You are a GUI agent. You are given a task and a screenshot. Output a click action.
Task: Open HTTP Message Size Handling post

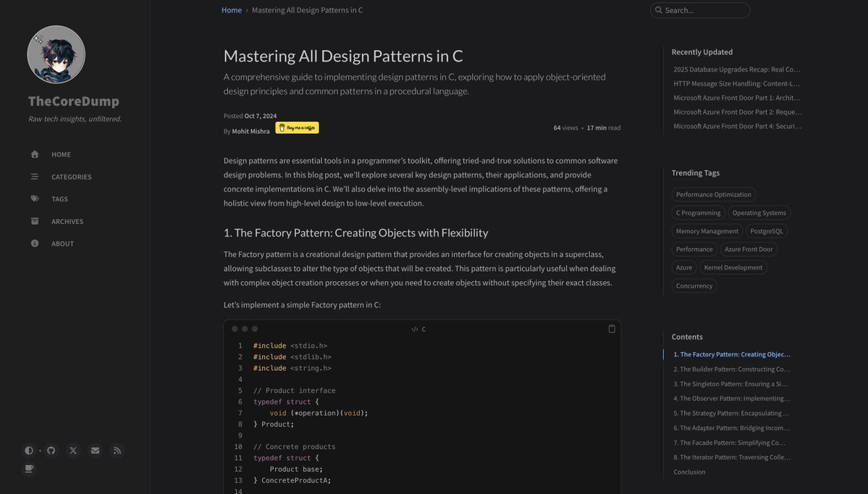(737, 83)
